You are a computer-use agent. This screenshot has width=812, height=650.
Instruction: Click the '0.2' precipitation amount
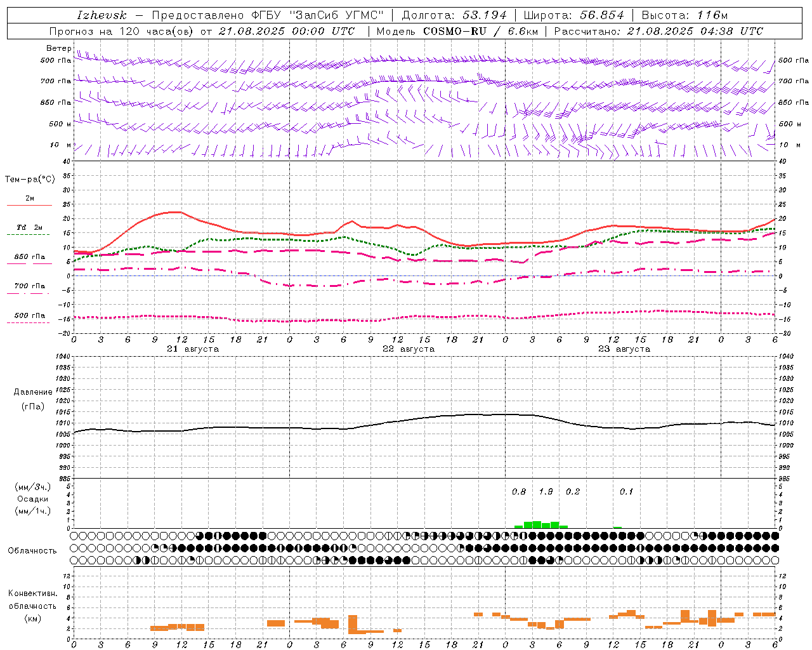click(573, 492)
